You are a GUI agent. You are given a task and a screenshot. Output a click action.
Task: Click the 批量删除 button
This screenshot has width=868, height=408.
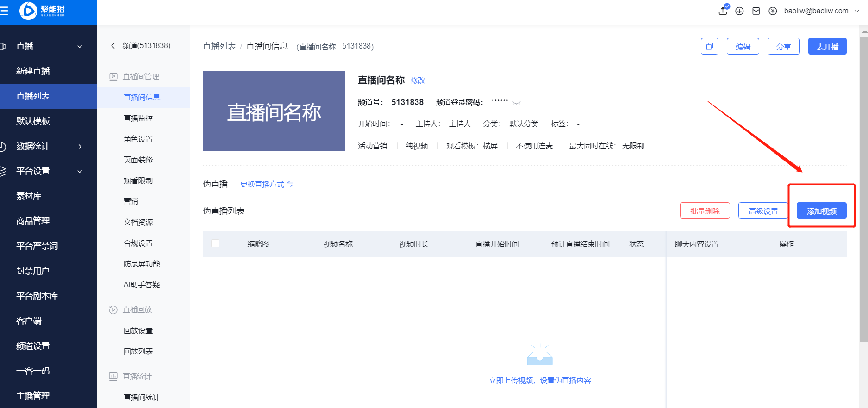[x=705, y=210]
